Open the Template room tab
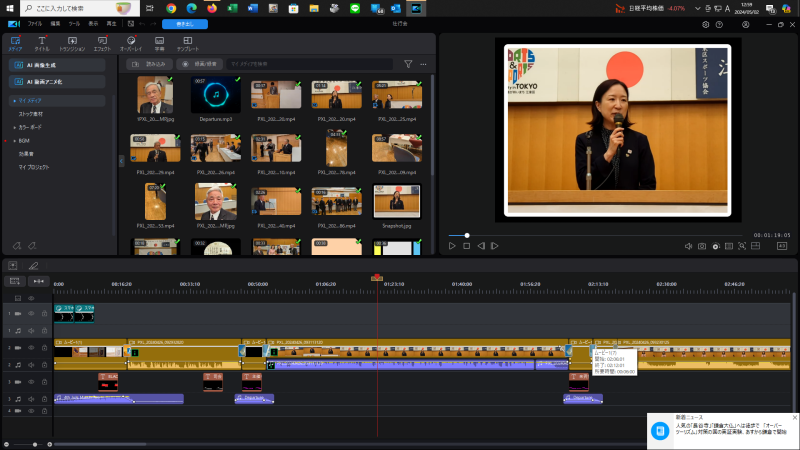 [x=188, y=43]
